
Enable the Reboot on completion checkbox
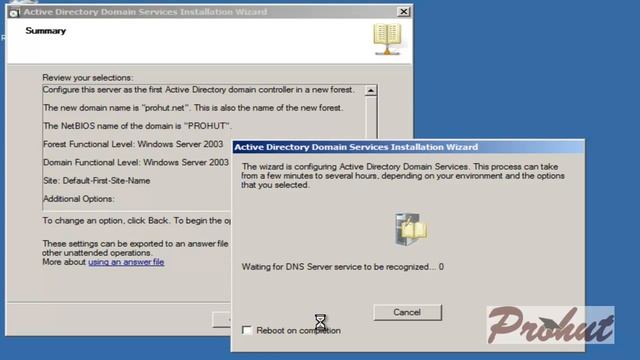tap(247, 330)
